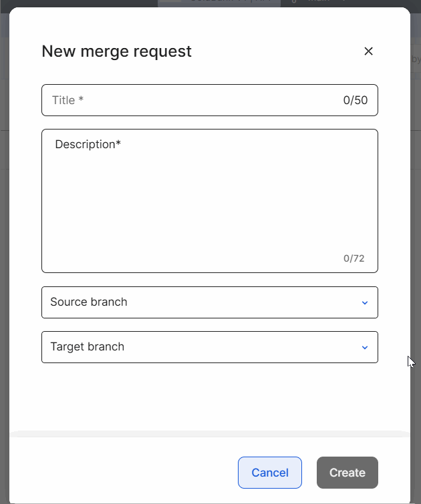The image size is (421, 504).
Task: Click the Target branch chevron arrow
Action: [365, 347]
